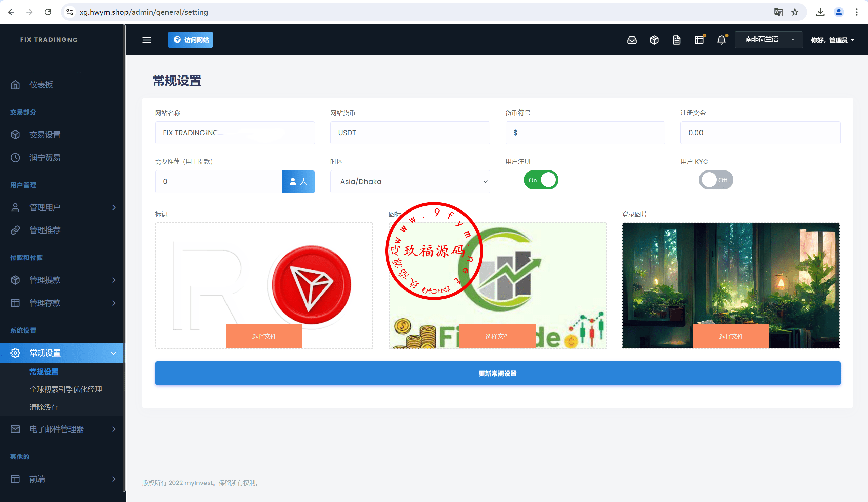This screenshot has height=502, width=868.
Task: Select the 全球搜索引擎优化经理 SEO menu item
Action: click(66, 389)
